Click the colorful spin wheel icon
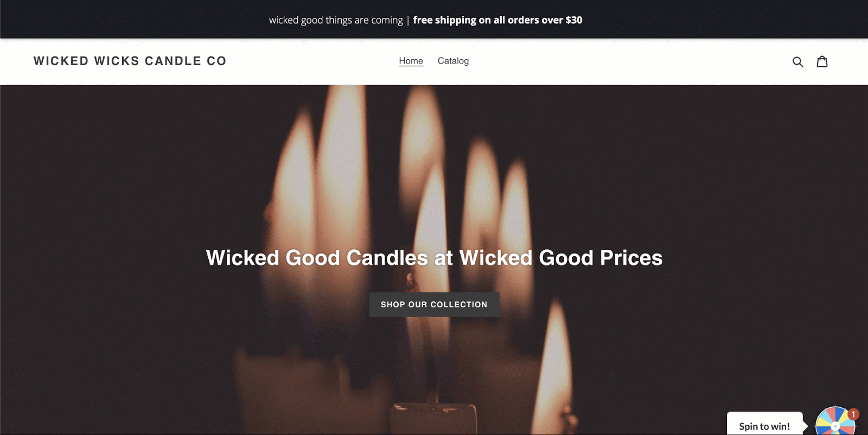This screenshot has height=435, width=868. click(835, 421)
